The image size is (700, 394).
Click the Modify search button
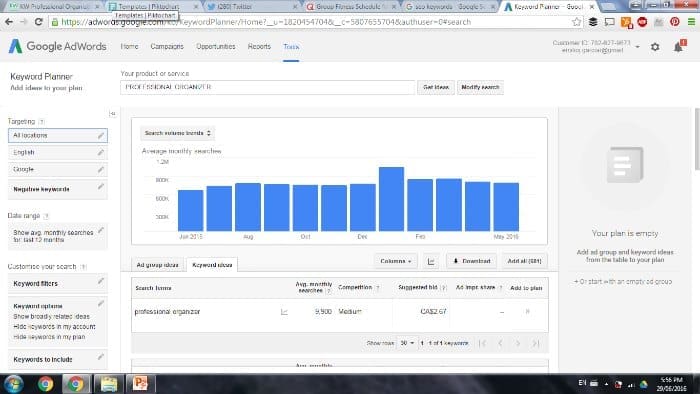[480, 87]
